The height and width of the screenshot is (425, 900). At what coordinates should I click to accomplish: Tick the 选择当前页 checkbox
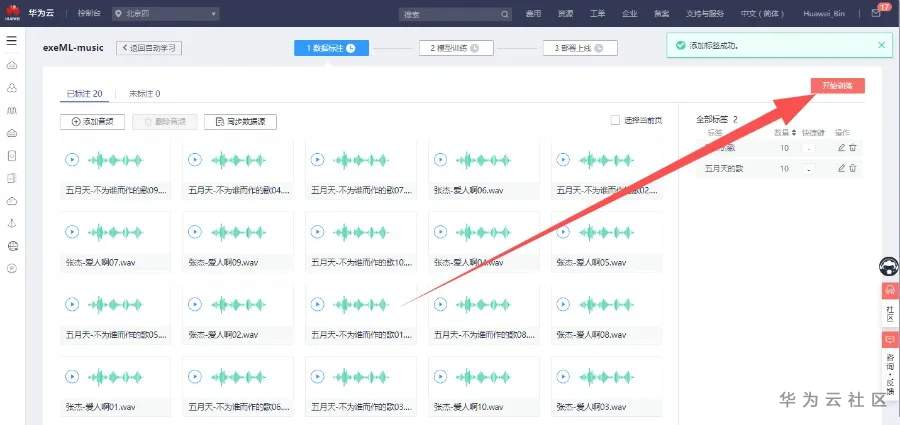[615, 121]
